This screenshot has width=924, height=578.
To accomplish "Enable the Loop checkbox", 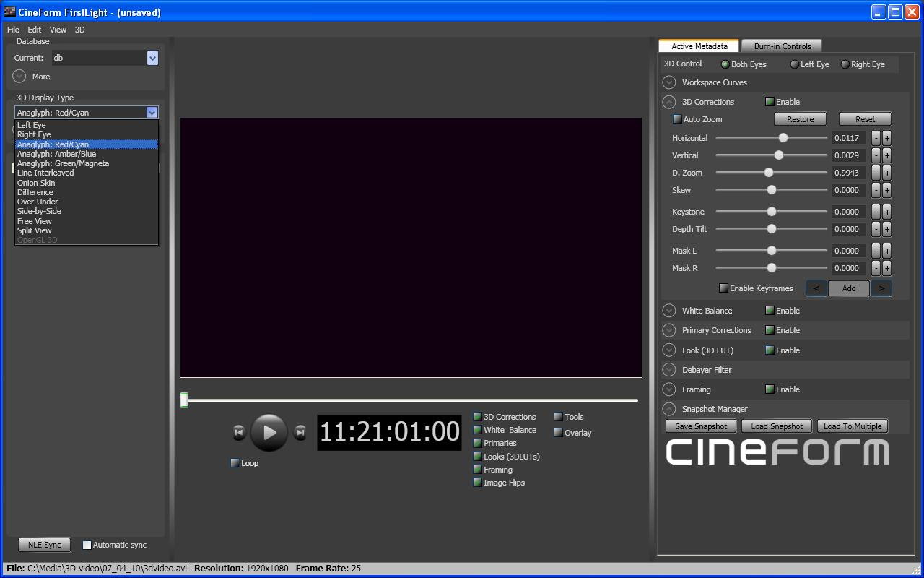I will point(235,463).
